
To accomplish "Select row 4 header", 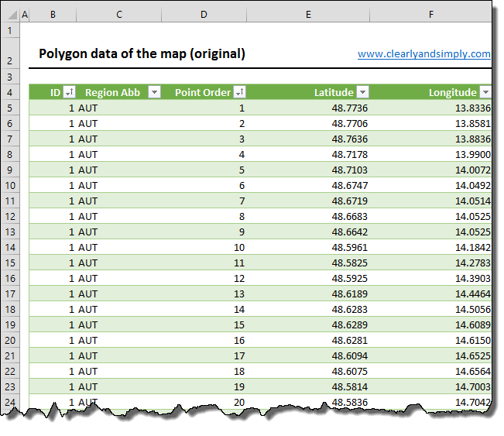I will (x=10, y=92).
